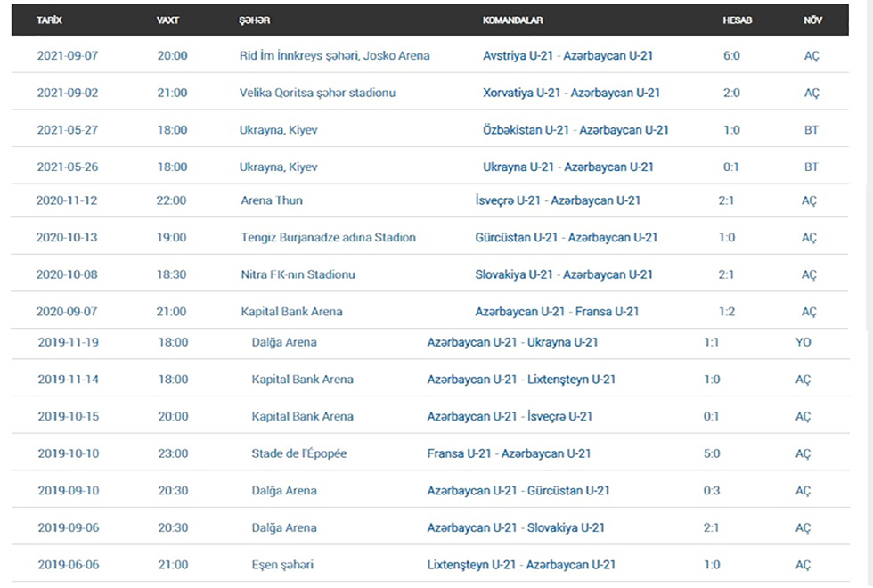Open Avstriya U-21 - Azərbaycan U-21 match
873x588 pixels.
[567, 55]
